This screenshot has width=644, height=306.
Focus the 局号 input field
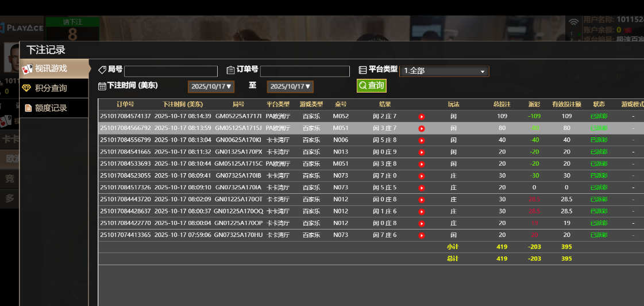[x=171, y=71]
